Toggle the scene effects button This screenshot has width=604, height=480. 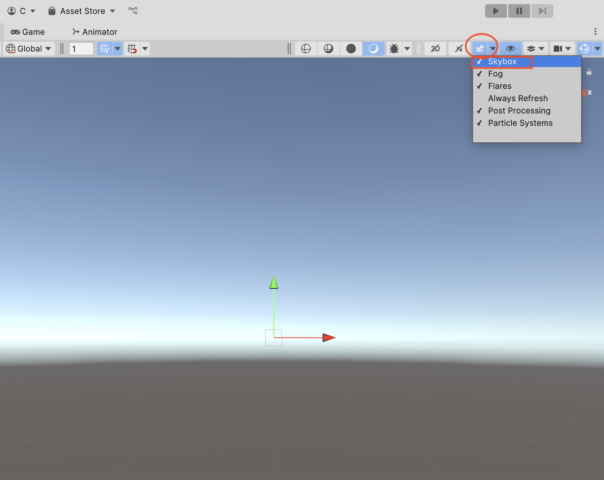tap(480, 49)
